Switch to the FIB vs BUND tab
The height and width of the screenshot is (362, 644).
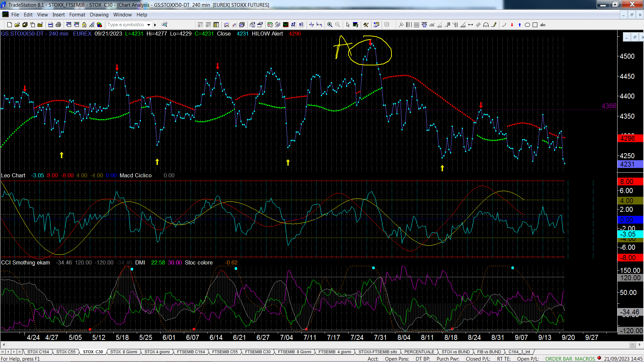(x=489, y=352)
